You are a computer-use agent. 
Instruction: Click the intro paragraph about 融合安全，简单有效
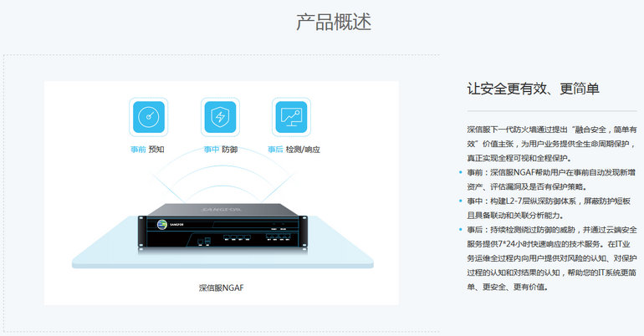click(552, 144)
